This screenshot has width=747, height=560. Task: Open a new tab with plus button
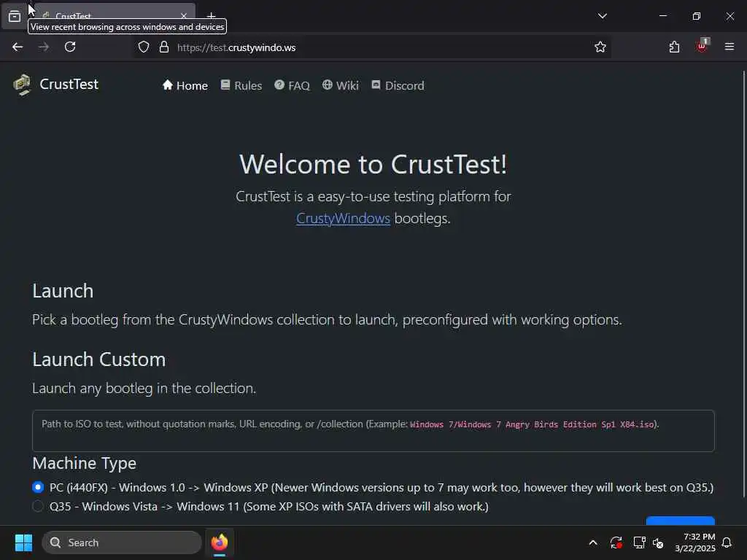[x=211, y=16]
